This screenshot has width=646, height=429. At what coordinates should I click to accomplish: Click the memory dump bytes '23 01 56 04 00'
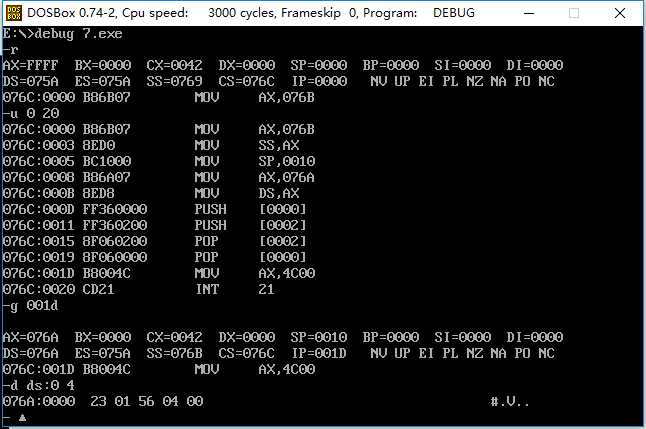[147, 401]
